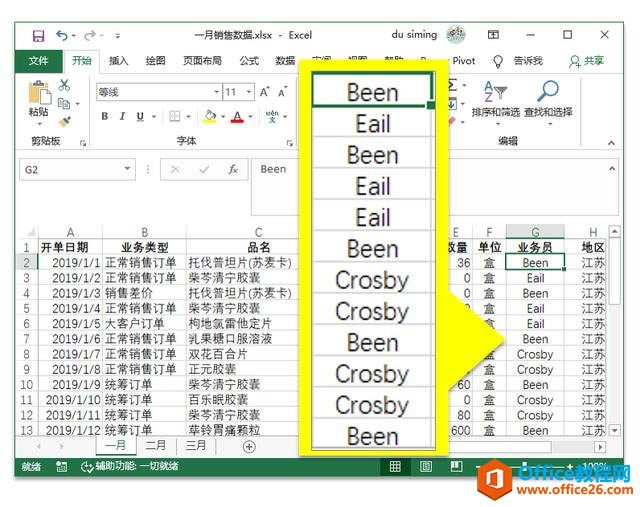Click the horizontal scrollbar right arrow
Viewport: 640px width, 507px height.
tap(600, 447)
